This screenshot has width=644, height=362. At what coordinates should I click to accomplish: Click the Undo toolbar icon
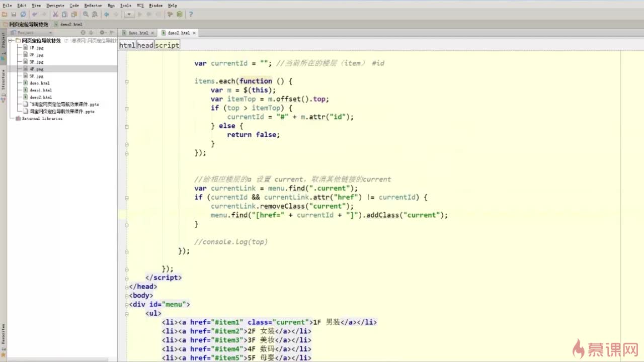coord(35,15)
